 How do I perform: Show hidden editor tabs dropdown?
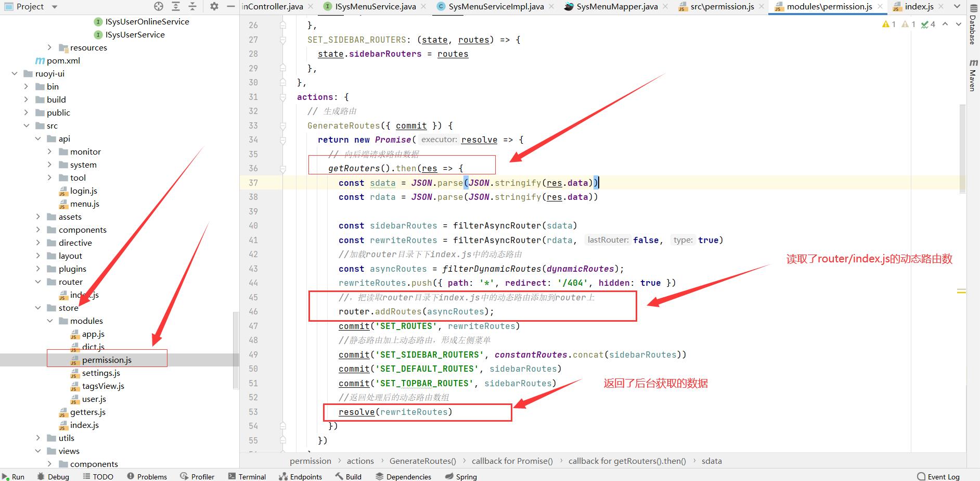coord(957,6)
